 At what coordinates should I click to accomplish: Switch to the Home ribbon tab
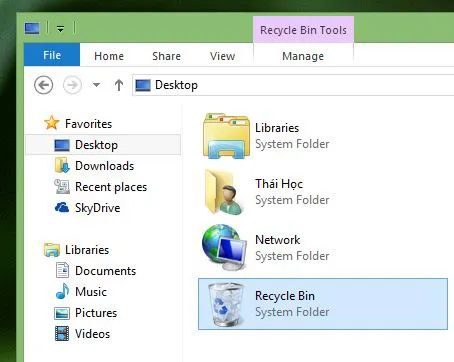(109, 56)
